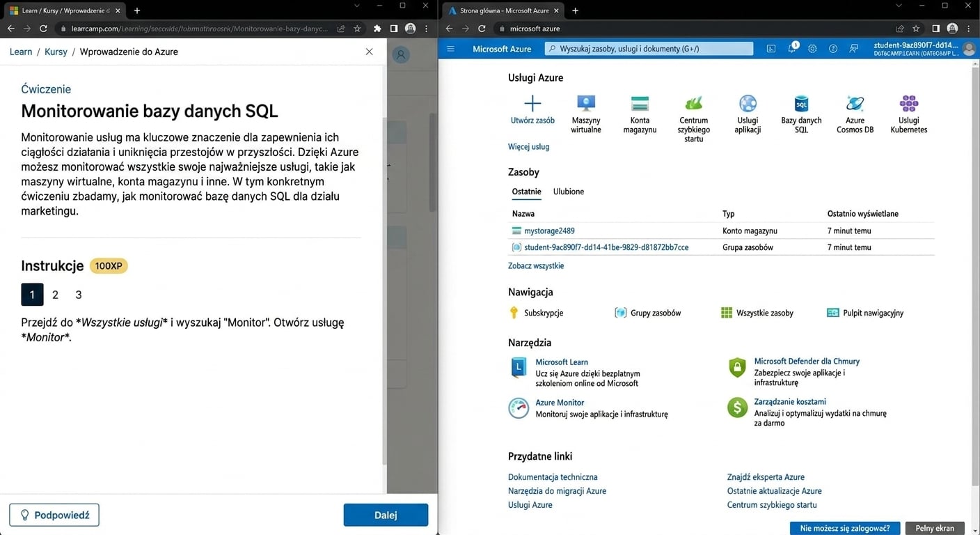Click the Microsoft Learn tool icon
Screen dimensions: 980x535
point(519,367)
